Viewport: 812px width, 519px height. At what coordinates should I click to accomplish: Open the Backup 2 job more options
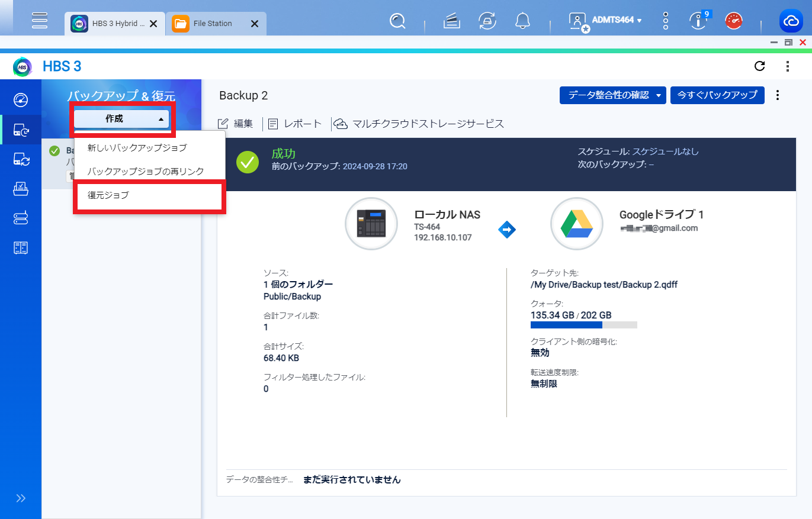[778, 95]
